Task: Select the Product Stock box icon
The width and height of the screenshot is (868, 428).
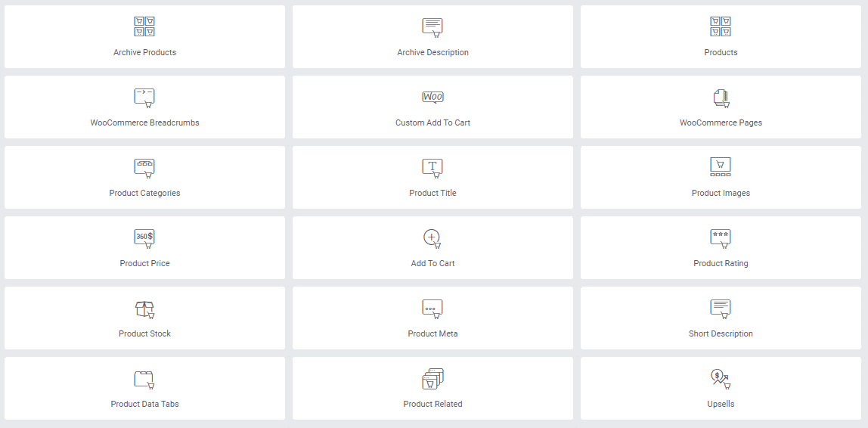Action: (144, 309)
